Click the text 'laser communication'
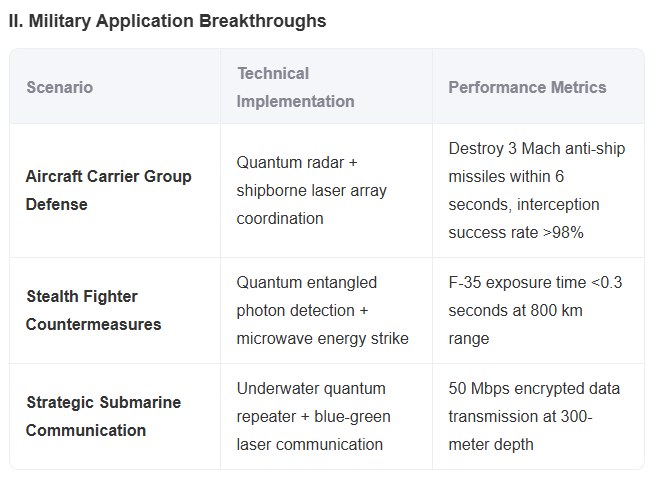The image size is (657, 478). (310, 444)
